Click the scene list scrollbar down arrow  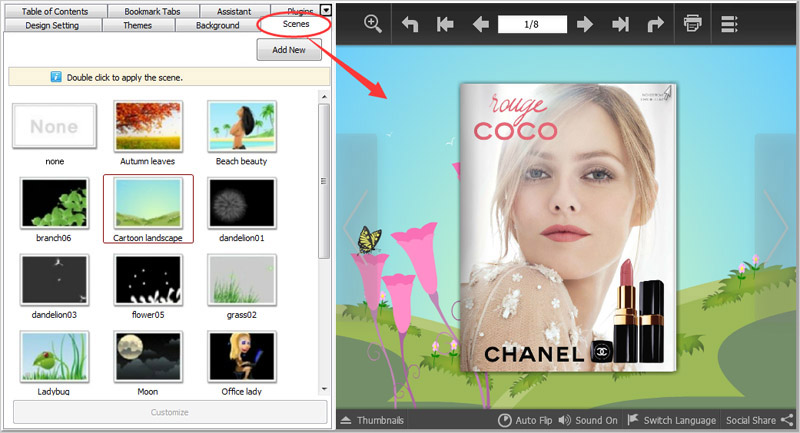pyautogui.click(x=324, y=389)
